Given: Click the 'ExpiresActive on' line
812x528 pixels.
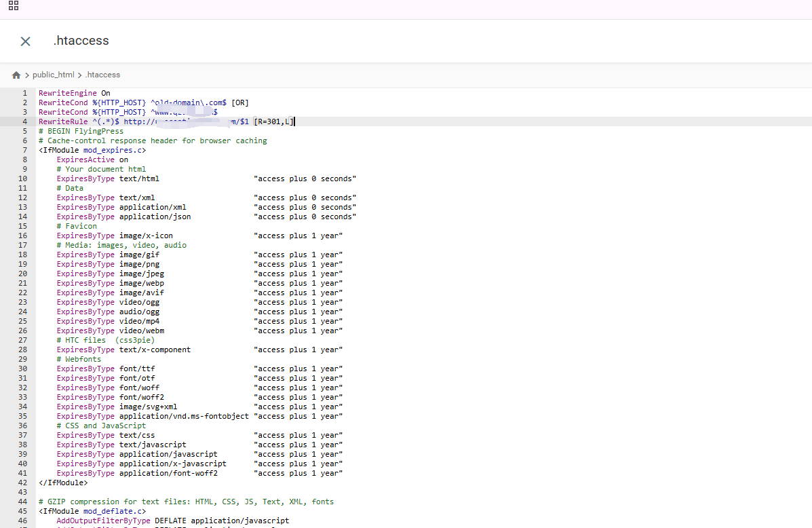Looking at the screenshot, I should point(92,159).
